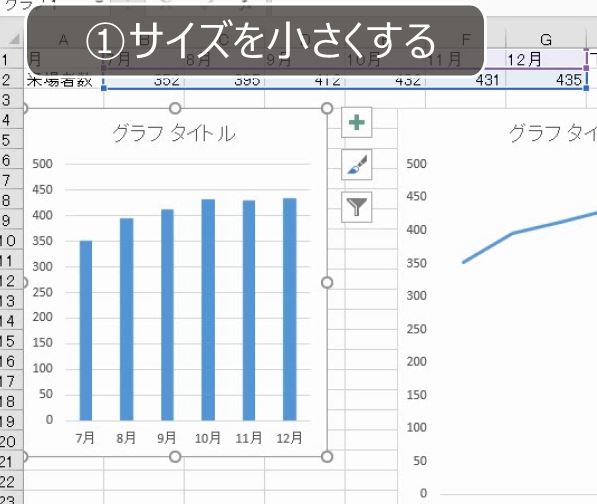Open the Chart Styles paintbrush button

357,165
